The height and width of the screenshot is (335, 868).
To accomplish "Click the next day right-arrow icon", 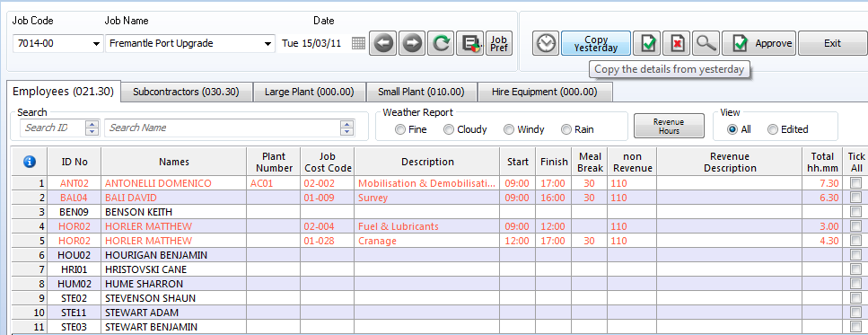I will [412, 43].
